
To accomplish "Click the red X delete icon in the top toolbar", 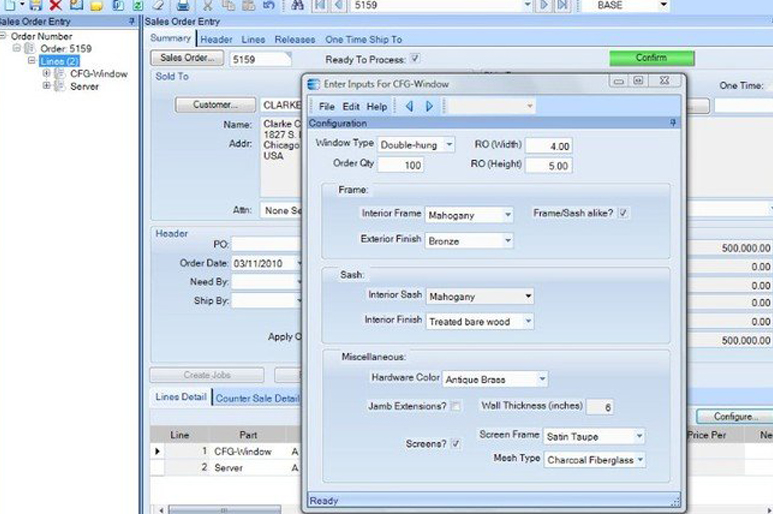I will coord(56,5).
